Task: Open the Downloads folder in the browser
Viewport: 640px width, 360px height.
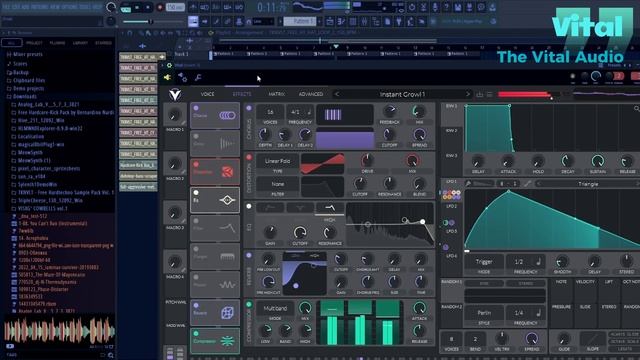Action: pos(24,97)
